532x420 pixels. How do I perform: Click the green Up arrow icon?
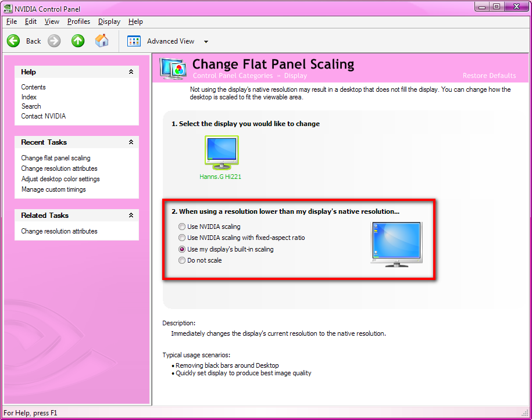coord(78,41)
